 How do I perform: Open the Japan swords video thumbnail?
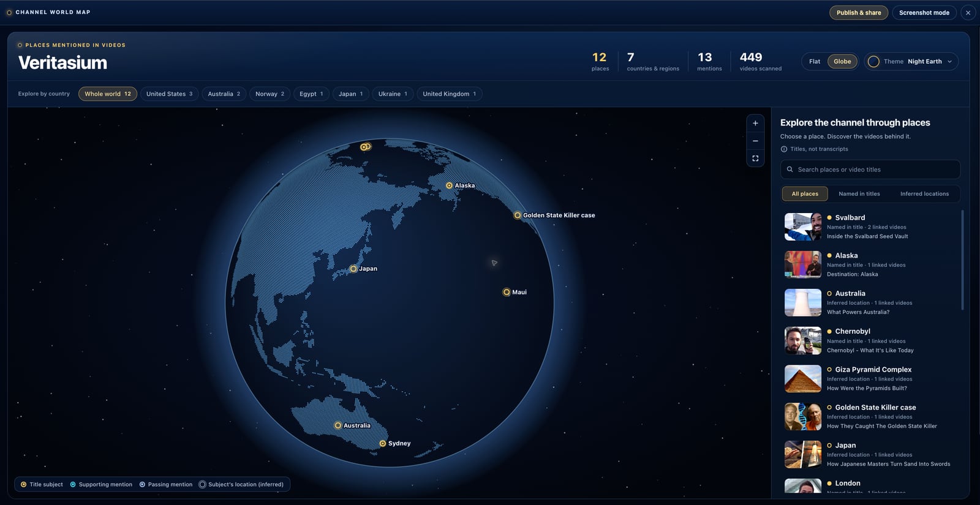point(803,454)
